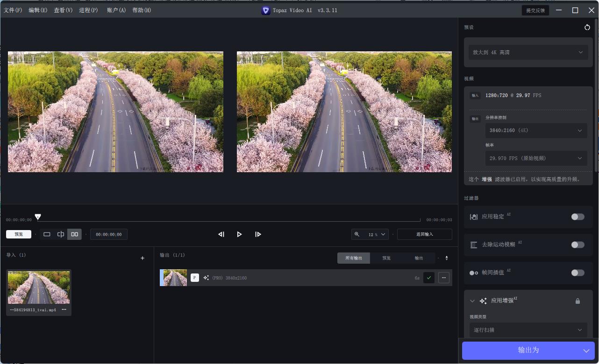This screenshot has height=364, width=599.
Task: Open the 放大到 4K 高清 preset dropdown
Action: pos(528,52)
